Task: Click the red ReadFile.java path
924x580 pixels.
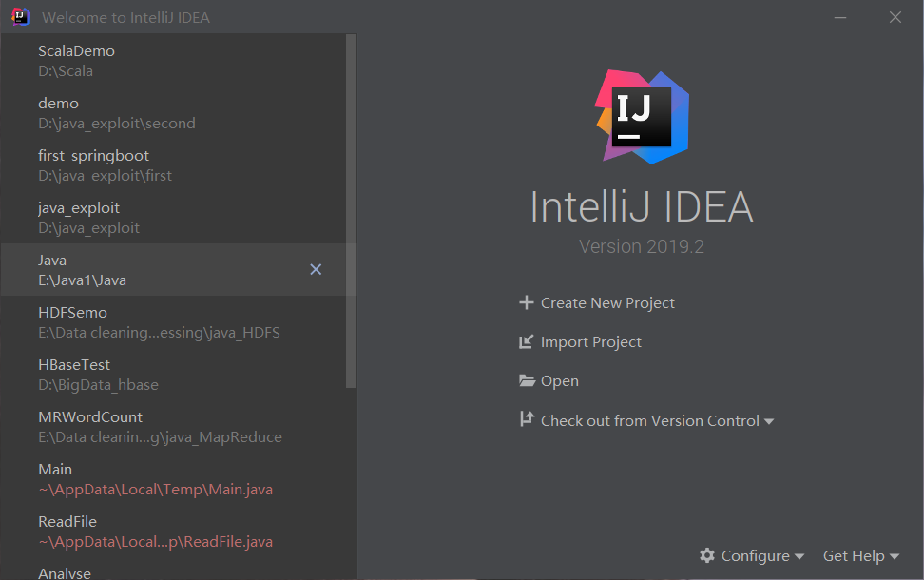Action: [x=156, y=542]
